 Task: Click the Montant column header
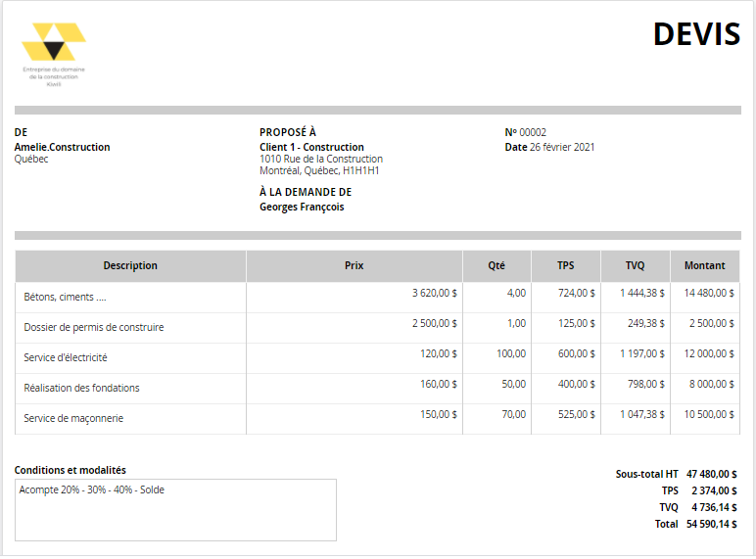click(704, 265)
